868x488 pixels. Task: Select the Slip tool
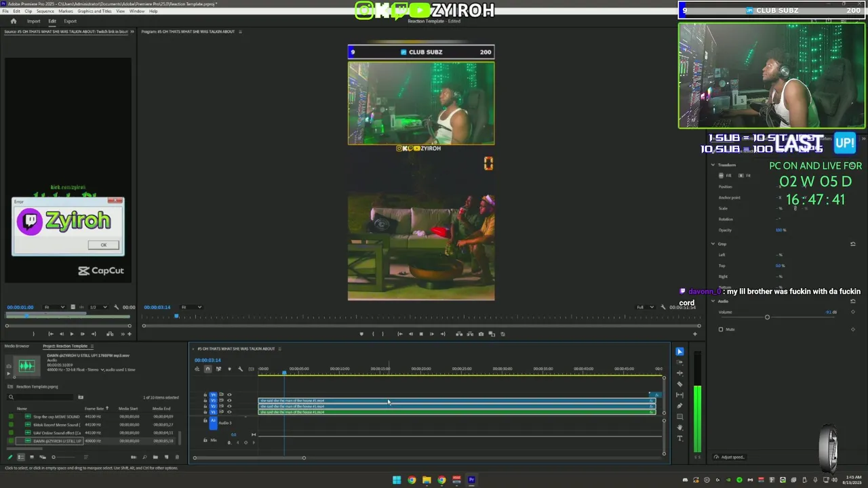[x=679, y=394]
